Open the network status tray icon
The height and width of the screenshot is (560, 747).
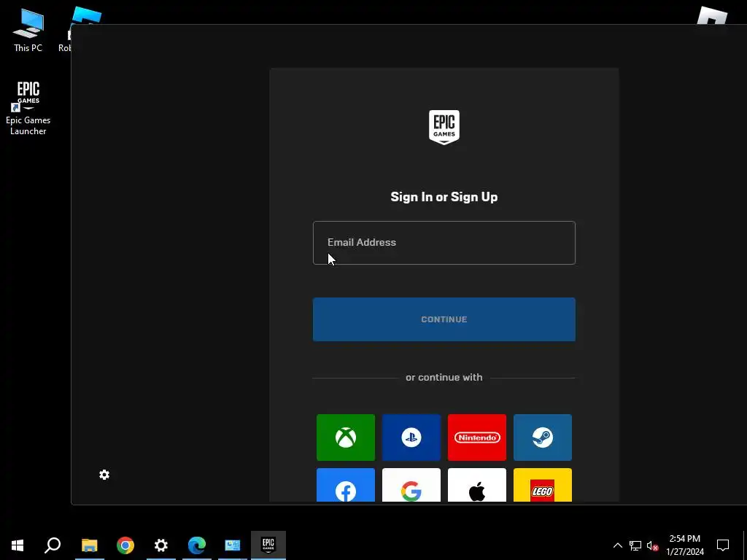point(635,545)
